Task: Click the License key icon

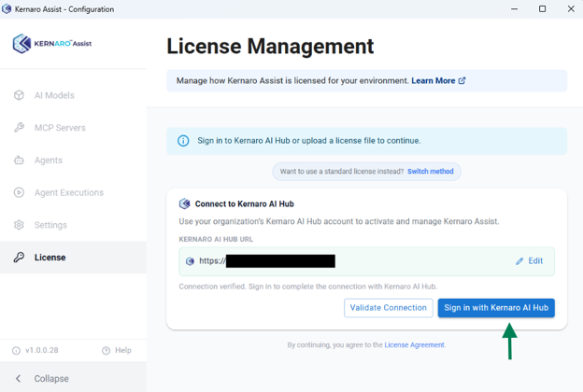Action: click(19, 257)
